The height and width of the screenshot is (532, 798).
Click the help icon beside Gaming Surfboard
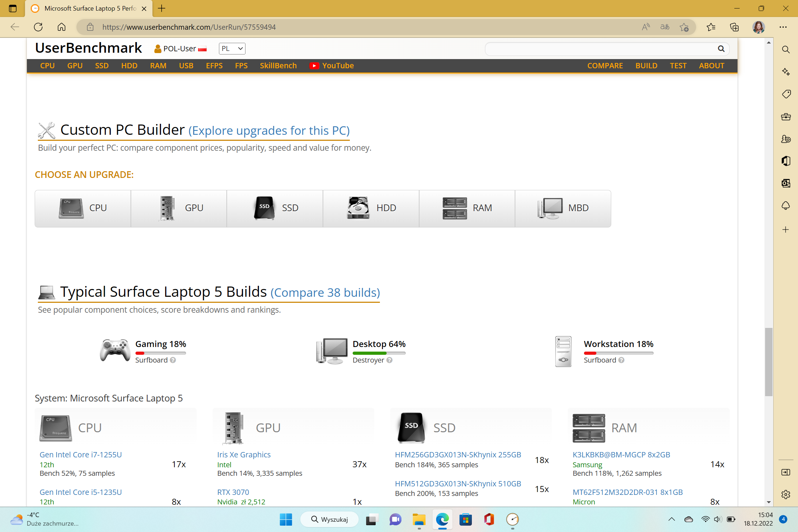pos(173,360)
